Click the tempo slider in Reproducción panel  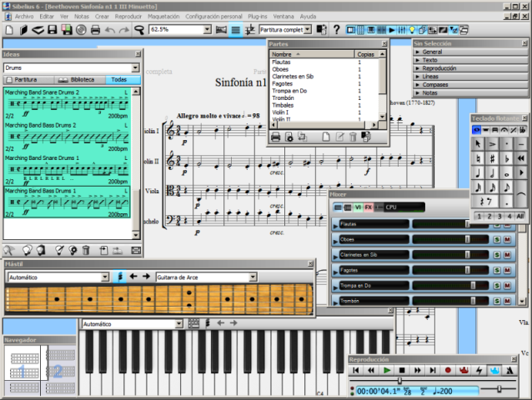click(499, 388)
